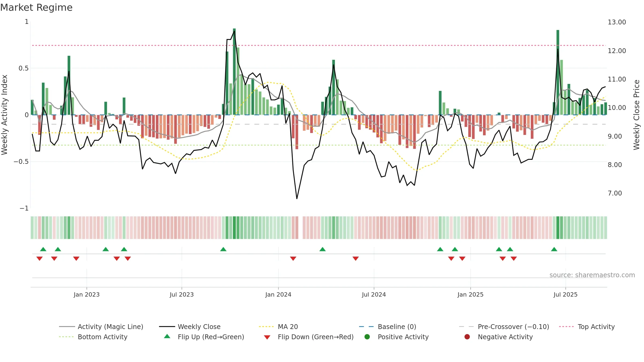This screenshot has height=362, width=644.
Task: Click the Market Regime chart title
Action: click(x=36, y=8)
